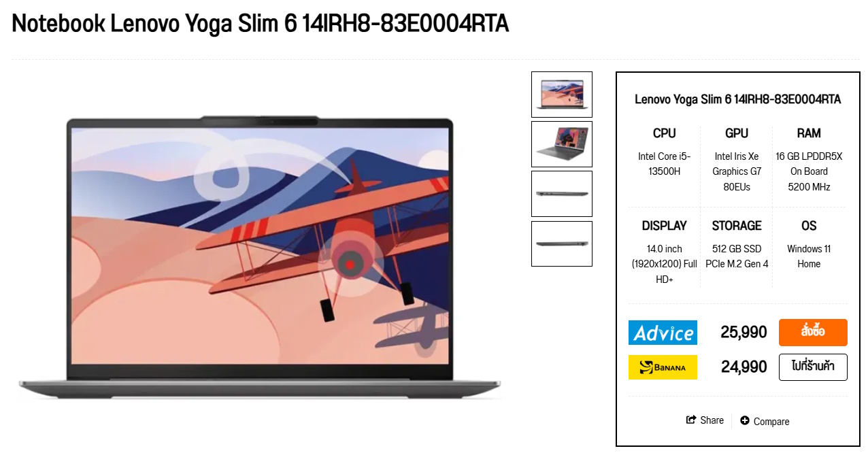Click the Advice price 25,990
This screenshot has width=868, height=455.
[x=744, y=333]
